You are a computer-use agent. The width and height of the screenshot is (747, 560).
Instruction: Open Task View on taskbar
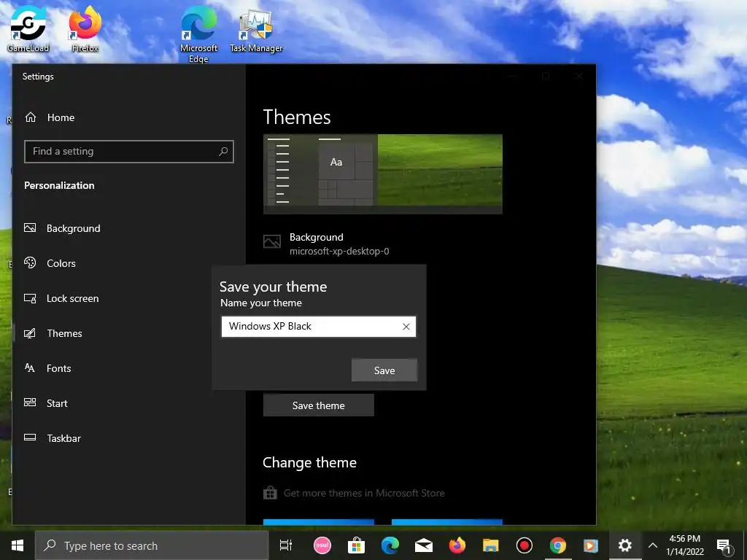click(285, 545)
